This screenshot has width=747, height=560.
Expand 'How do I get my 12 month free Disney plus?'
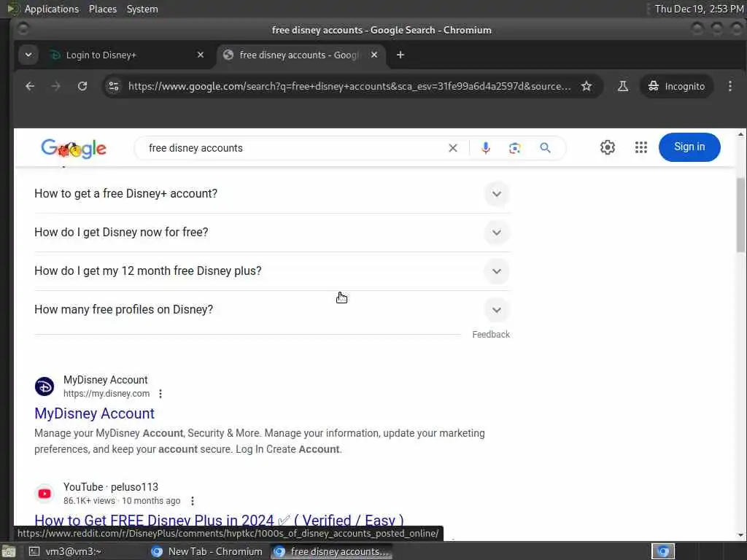tap(272, 271)
